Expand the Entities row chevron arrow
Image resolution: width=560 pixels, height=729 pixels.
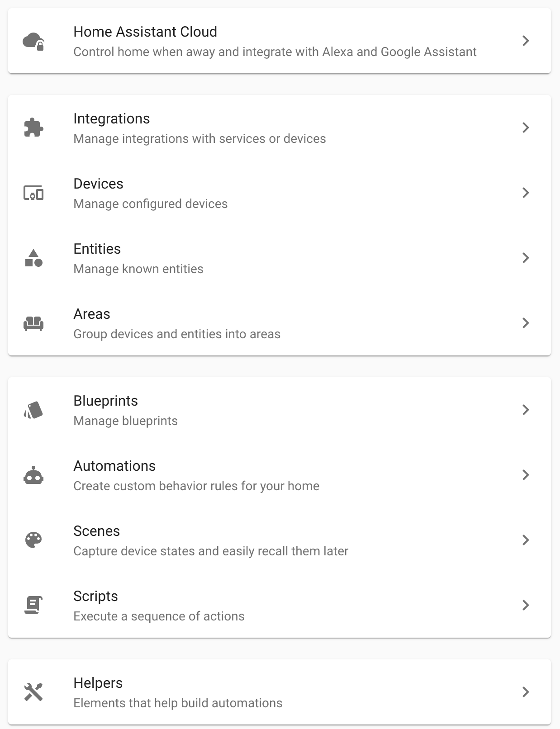click(526, 258)
